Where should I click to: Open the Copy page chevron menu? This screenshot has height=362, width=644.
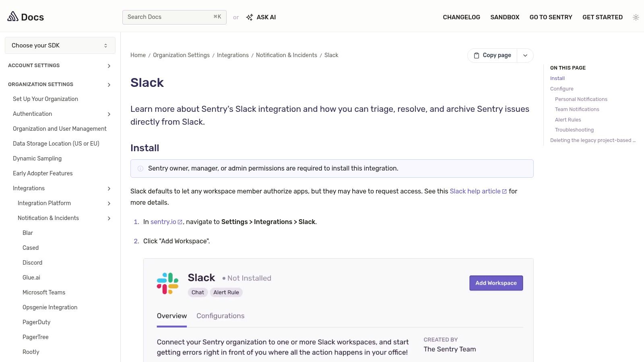[525, 55]
